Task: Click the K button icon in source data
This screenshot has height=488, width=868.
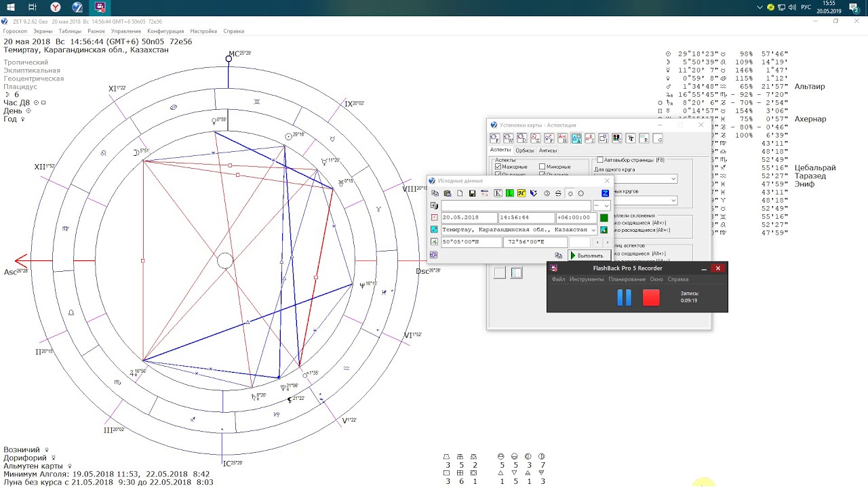Action: (498, 193)
